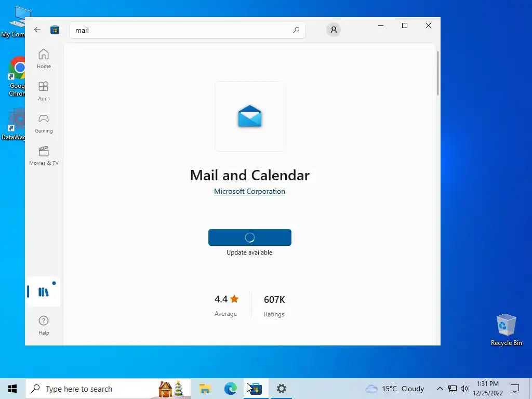Open the notification center icon
The image size is (532, 399).
tap(515, 389)
